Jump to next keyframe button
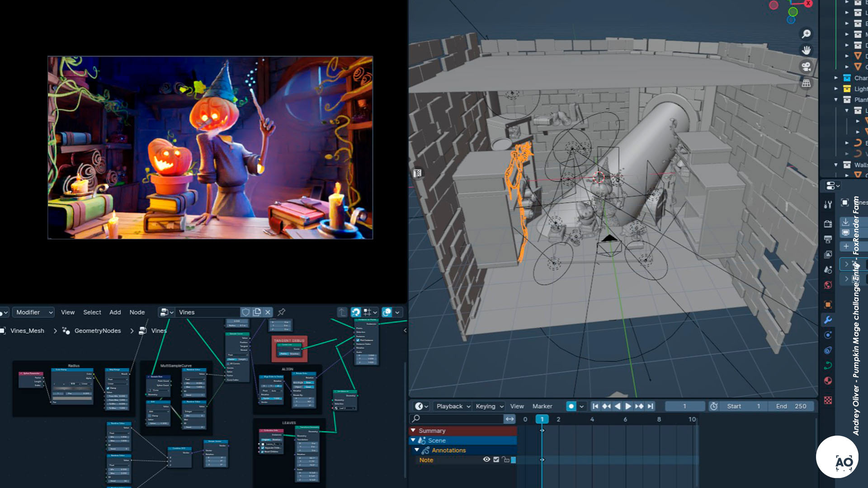The height and width of the screenshot is (488, 868). (639, 406)
